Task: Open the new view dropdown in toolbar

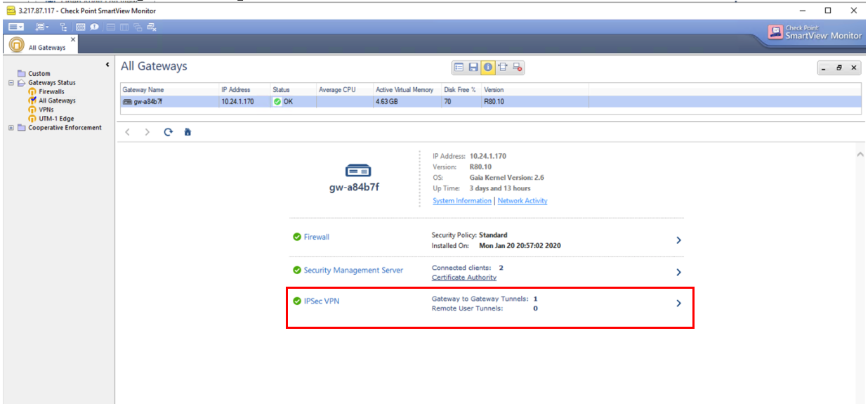Action: 41,27
